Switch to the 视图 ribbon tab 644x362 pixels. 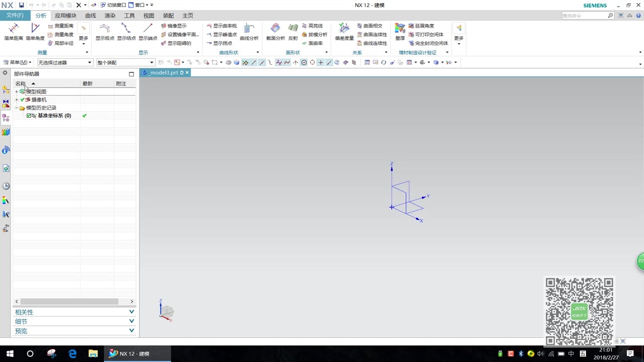[148, 16]
